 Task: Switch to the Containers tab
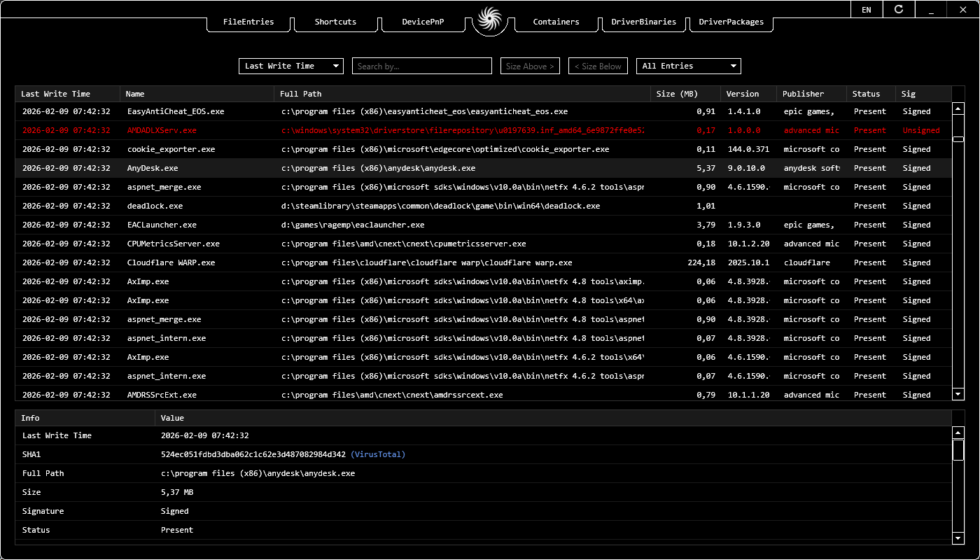(x=556, y=22)
